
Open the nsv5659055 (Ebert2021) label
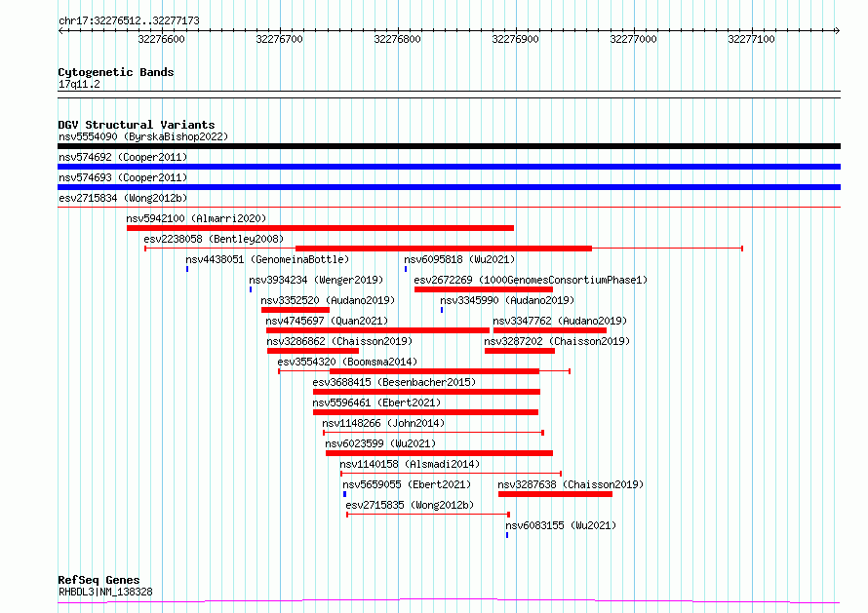tap(407, 484)
